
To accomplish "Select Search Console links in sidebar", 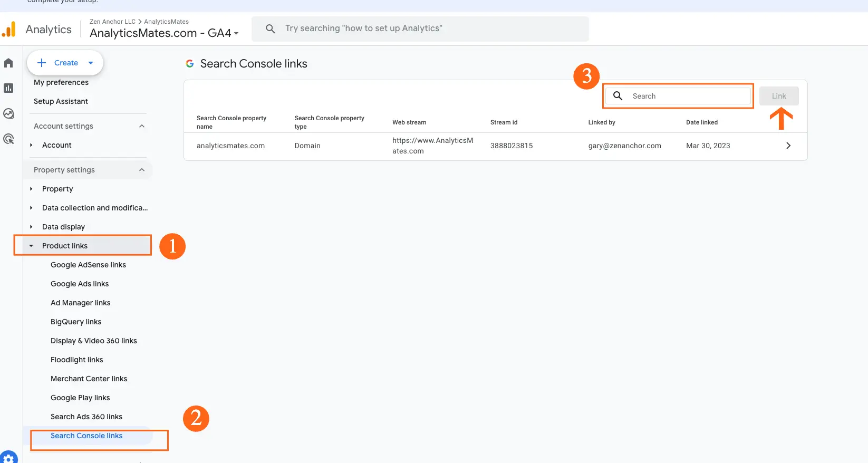I will [x=86, y=436].
